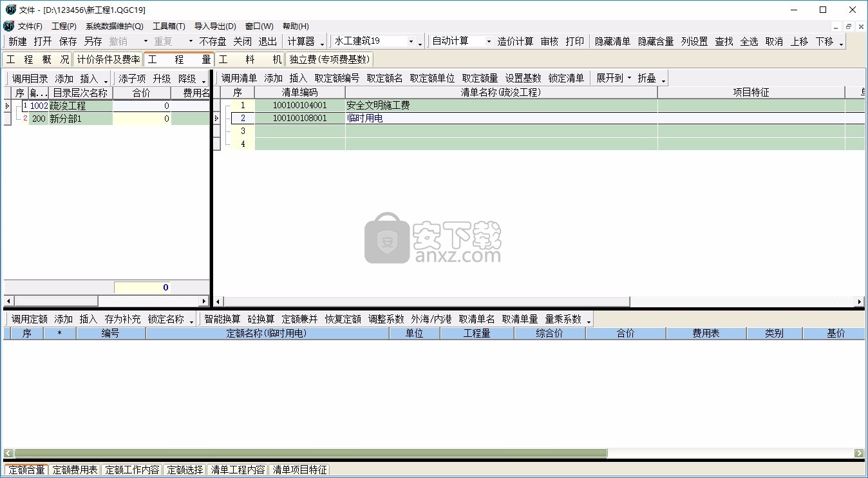868x478 pixels.
Task: Switch to the 独立费(专项费基数) tab
Action: click(x=330, y=59)
